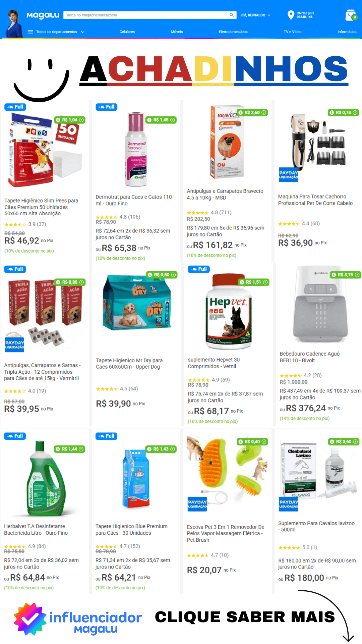362x644 pixels.
Task: Click the Busca no magazinemarcazoom search field
Action: [x=146, y=15]
